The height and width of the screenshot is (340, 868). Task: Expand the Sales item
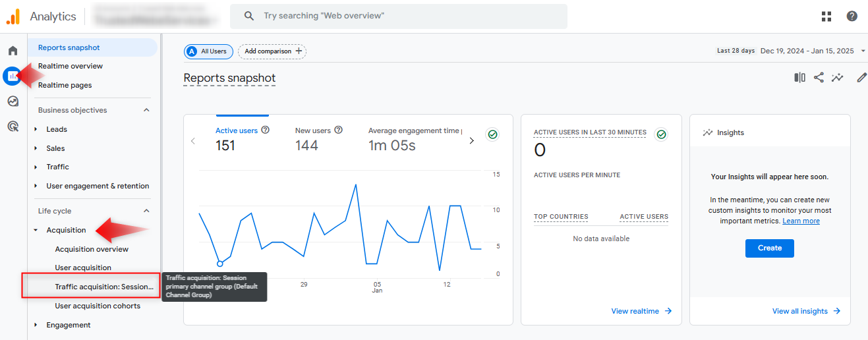pyautogui.click(x=36, y=148)
